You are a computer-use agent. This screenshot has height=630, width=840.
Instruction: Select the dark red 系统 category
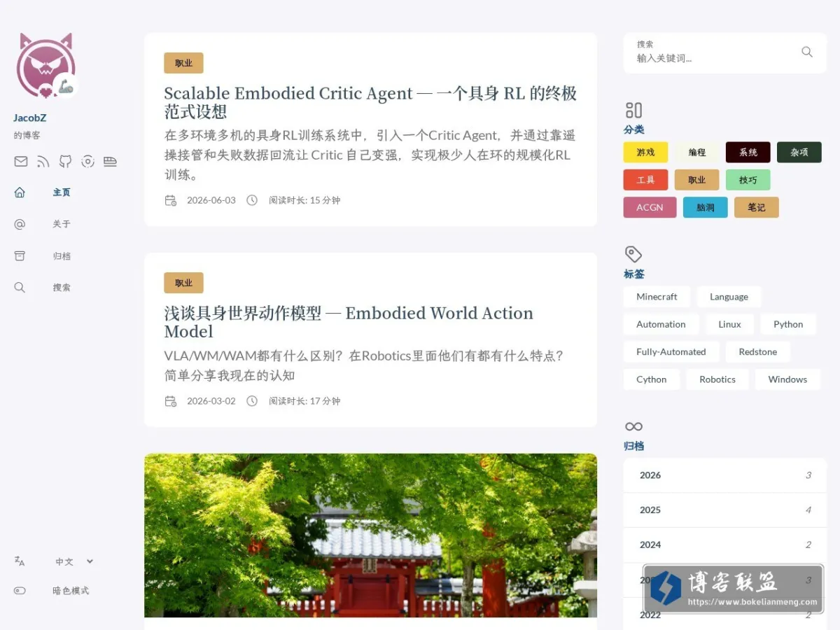(x=748, y=153)
